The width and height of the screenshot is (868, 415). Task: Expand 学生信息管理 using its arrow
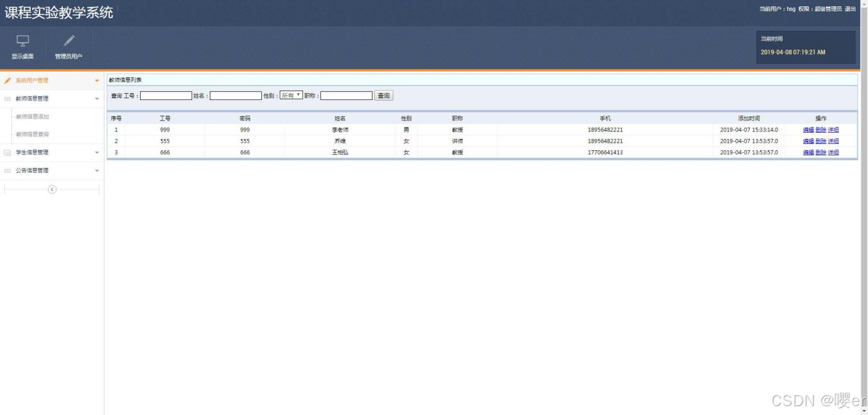pyautogui.click(x=97, y=153)
